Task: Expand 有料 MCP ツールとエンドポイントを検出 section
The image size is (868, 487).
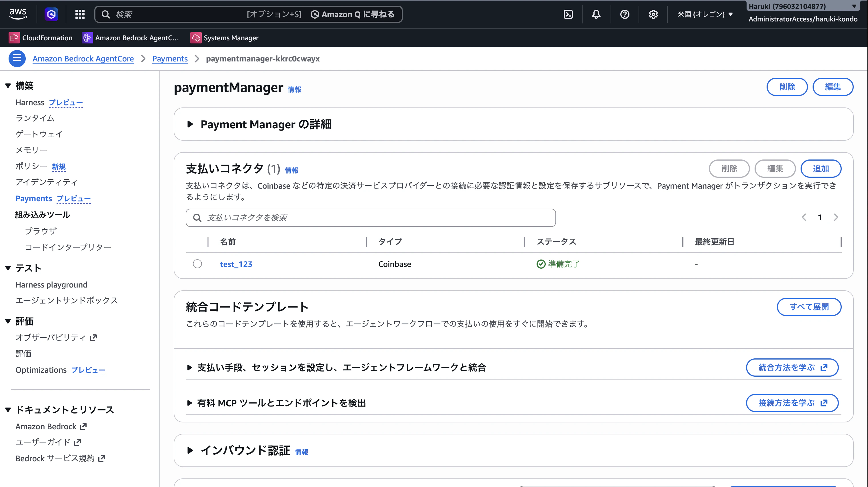Action: (x=189, y=403)
